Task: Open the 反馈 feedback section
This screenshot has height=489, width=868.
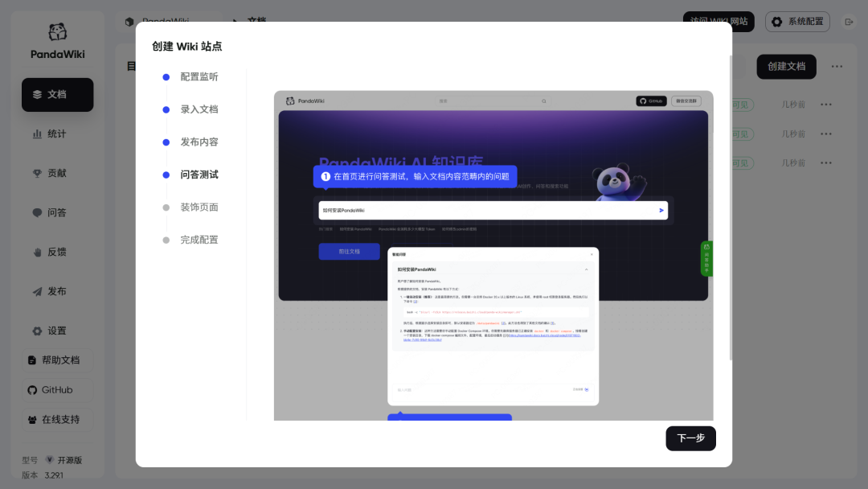Action: coord(58,252)
